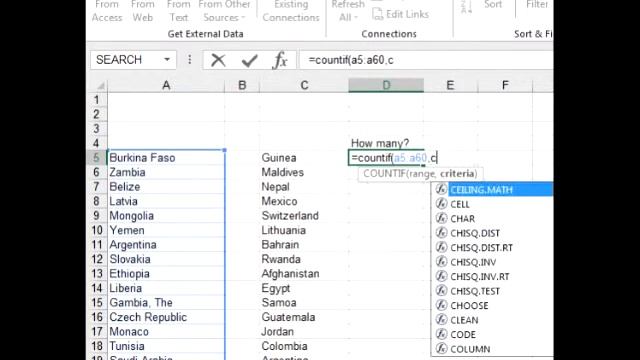Choose CHISQ.INV.RT from the function list
The height and width of the screenshot is (360, 640).
pos(480,277)
